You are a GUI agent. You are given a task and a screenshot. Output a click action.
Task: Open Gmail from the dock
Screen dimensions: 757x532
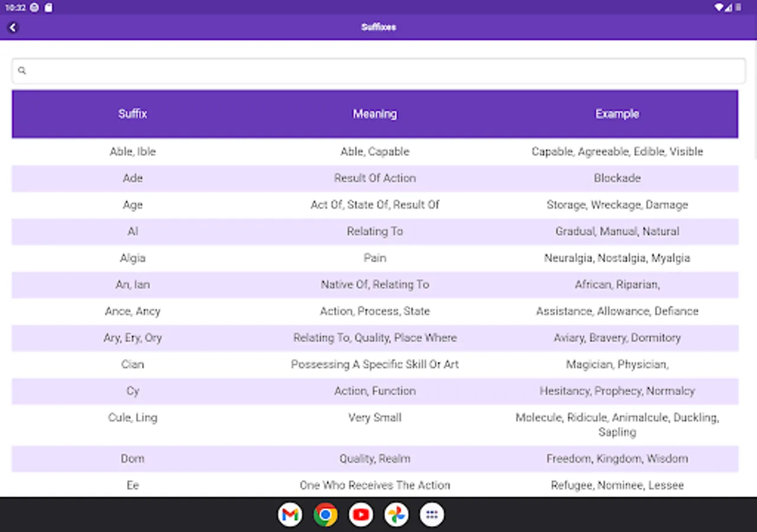tap(290, 514)
